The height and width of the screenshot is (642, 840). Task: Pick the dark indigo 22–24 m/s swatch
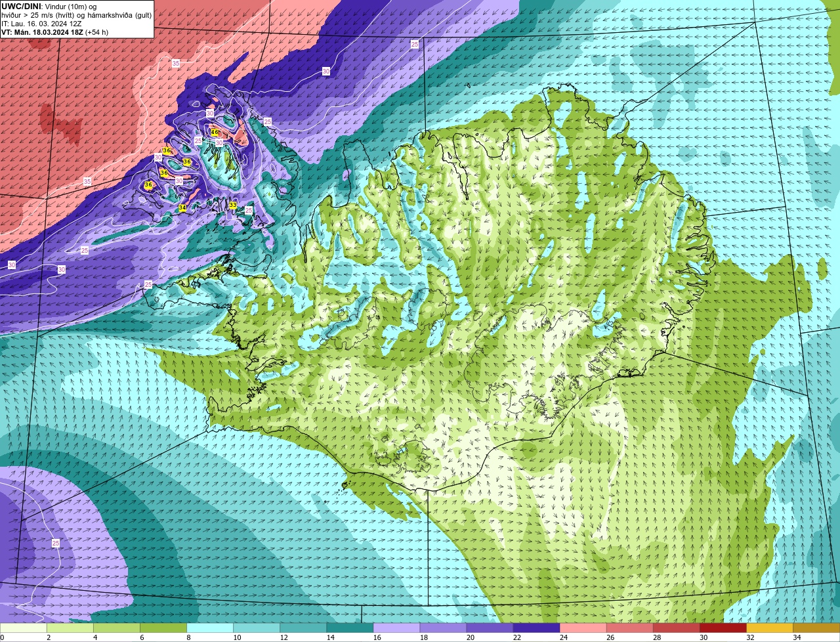pyautogui.click(x=536, y=628)
